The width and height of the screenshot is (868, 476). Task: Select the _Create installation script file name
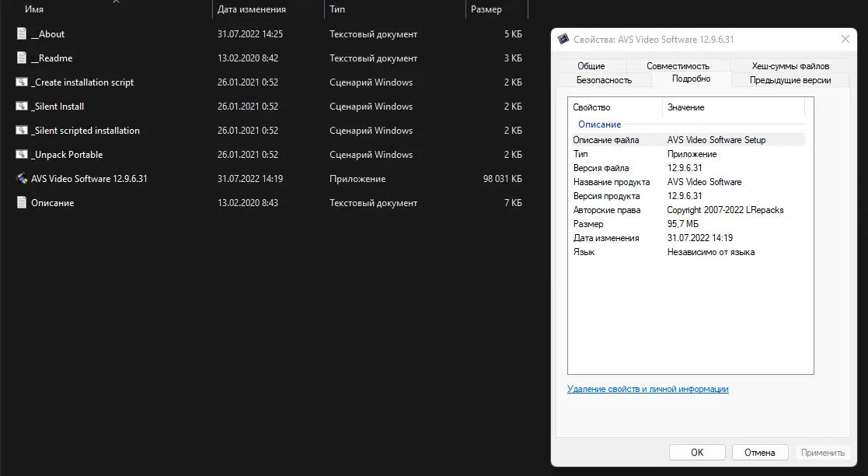click(82, 82)
